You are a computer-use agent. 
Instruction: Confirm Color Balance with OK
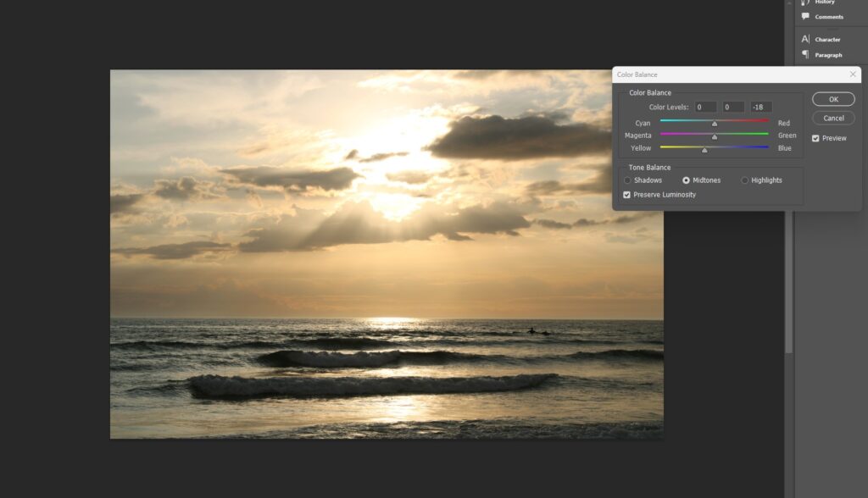click(x=833, y=99)
